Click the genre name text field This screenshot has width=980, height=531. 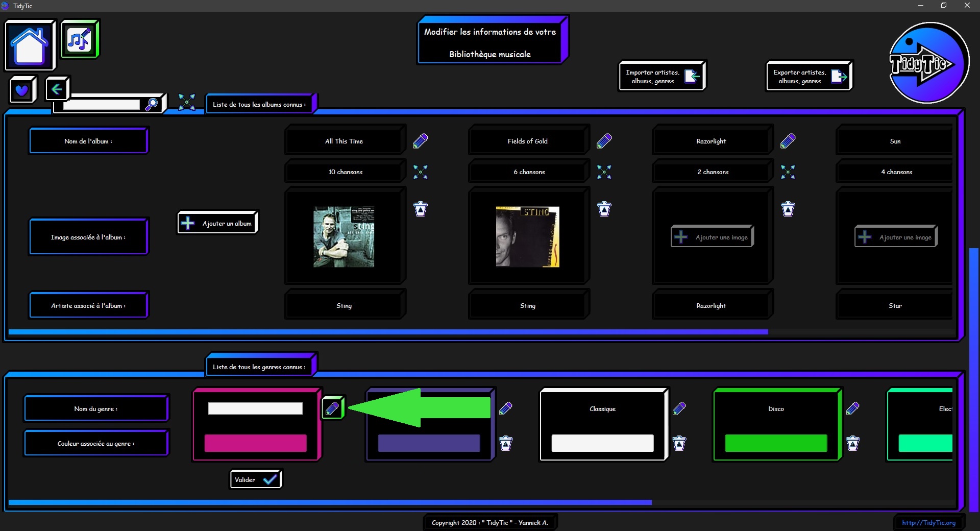[x=255, y=408]
